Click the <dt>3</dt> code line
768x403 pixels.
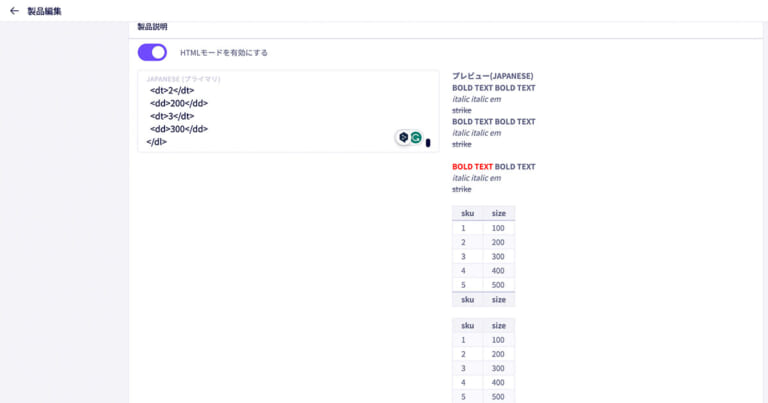[172, 116]
